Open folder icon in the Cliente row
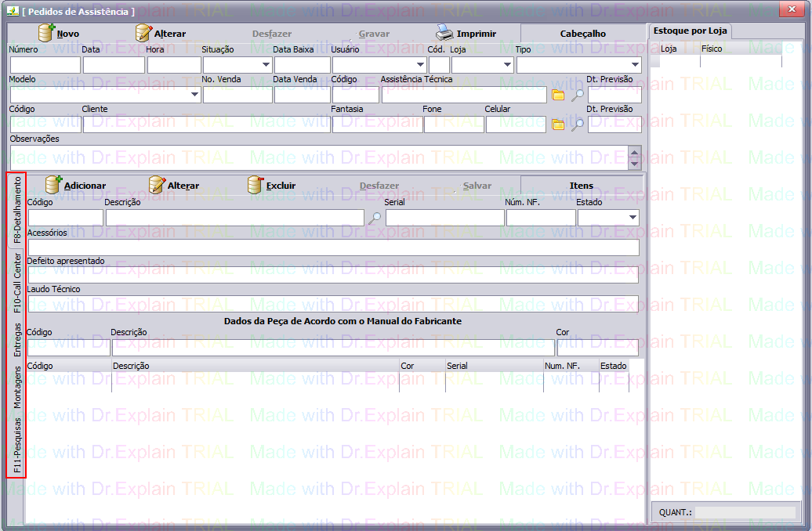 [558, 125]
